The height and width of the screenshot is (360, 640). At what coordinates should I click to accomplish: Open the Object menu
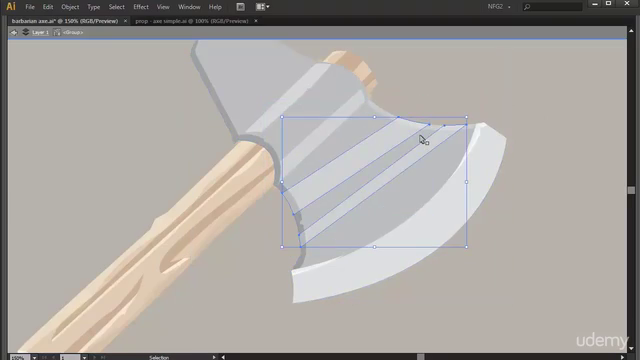tap(70, 7)
